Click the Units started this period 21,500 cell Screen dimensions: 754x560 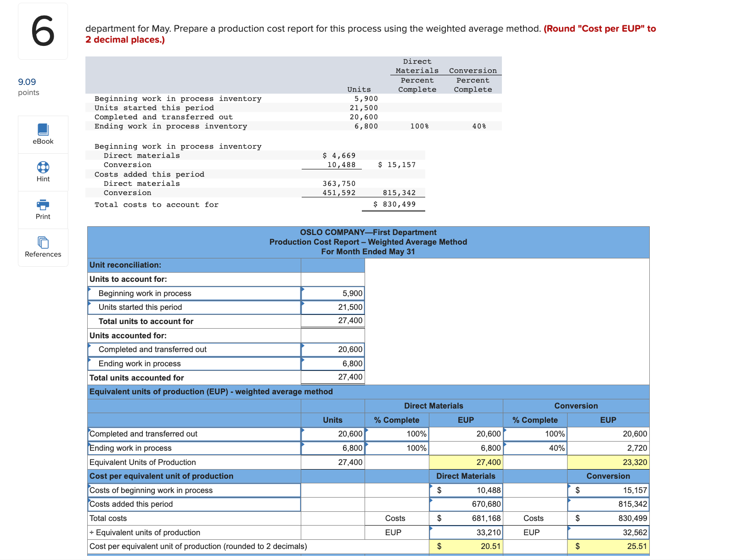click(x=332, y=307)
